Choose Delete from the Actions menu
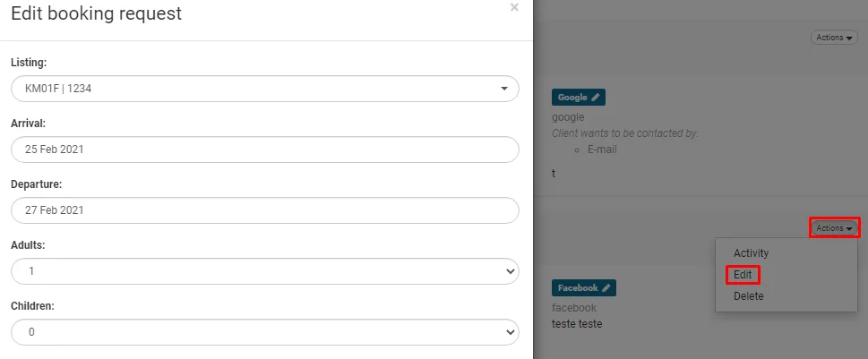 coord(748,295)
